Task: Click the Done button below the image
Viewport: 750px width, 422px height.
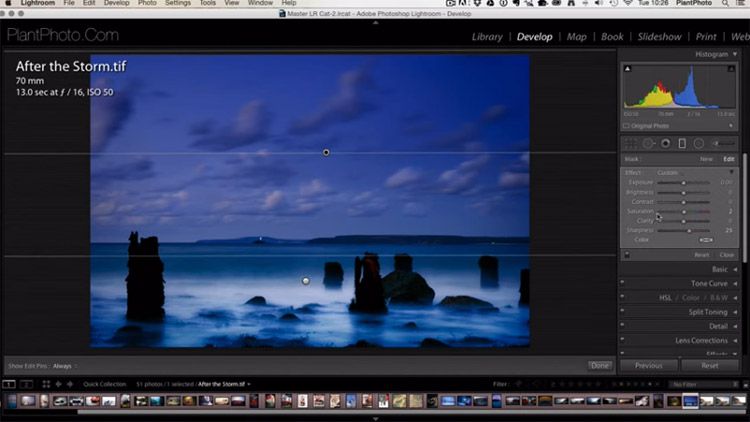Action: tap(600, 366)
